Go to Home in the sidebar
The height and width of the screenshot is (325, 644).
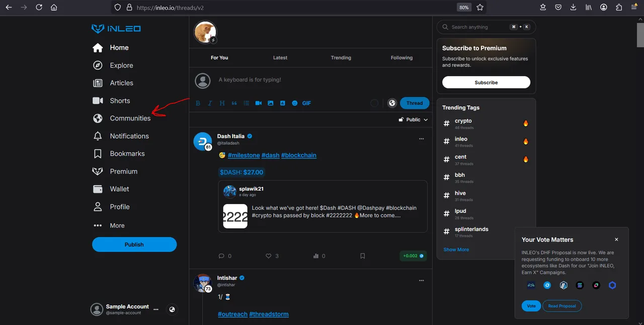click(111, 48)
